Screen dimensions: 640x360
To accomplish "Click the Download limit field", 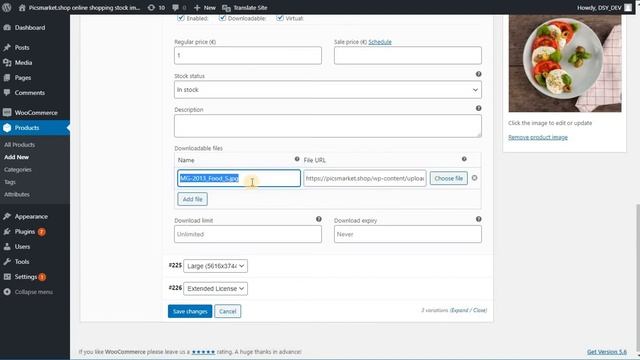I will (248, 234).
